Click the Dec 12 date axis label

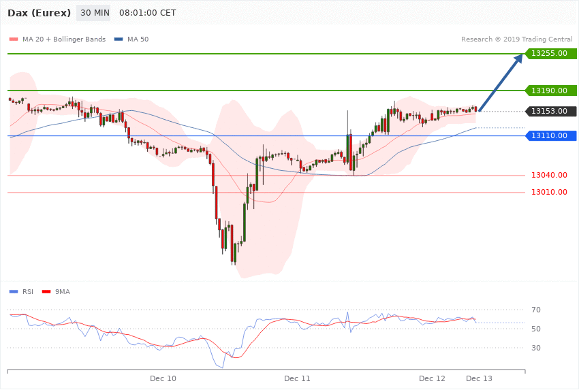click(x=432, y=378)
